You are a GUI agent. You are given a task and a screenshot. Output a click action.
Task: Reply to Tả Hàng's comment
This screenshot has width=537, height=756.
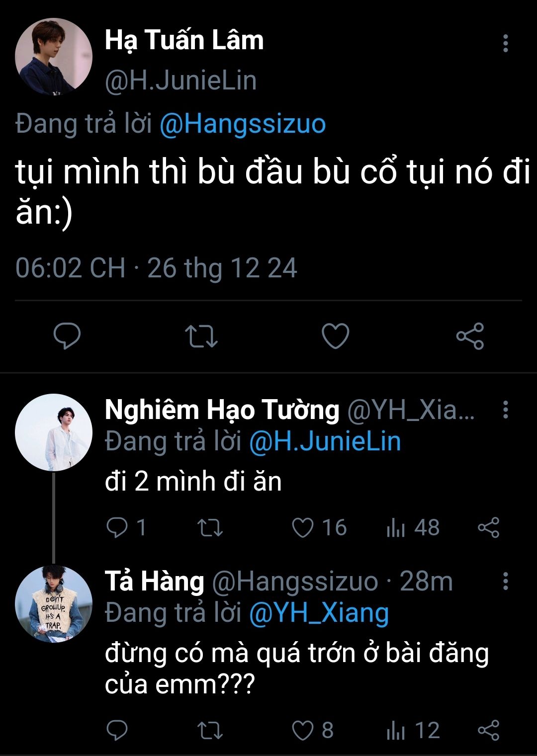pyautogui.click(x=117, y=730)
